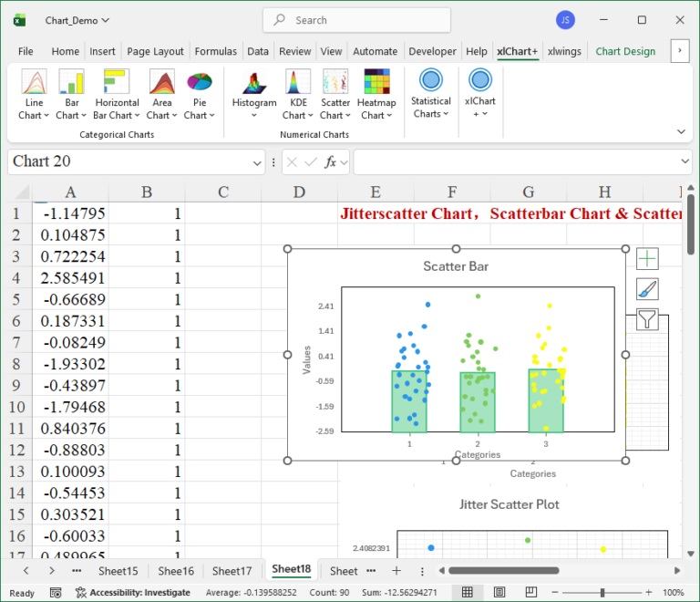Expand the Chart_Demo file name dropdown
The width and height of the screenshot is (700, 602).
106,20
